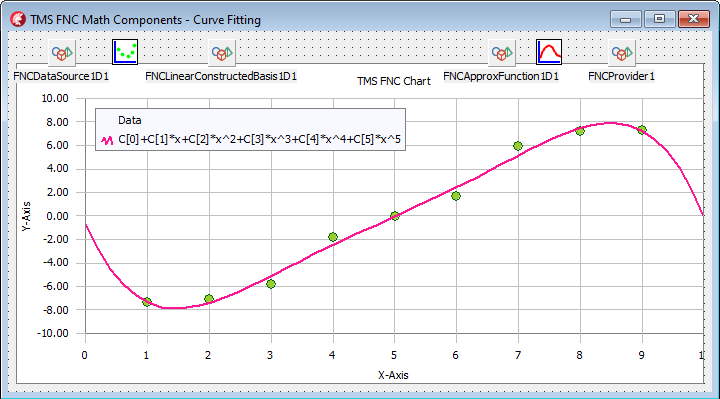Select the FNCProvider1 component icon
This screenshot has height=399, width=720.
pos(621,52)
